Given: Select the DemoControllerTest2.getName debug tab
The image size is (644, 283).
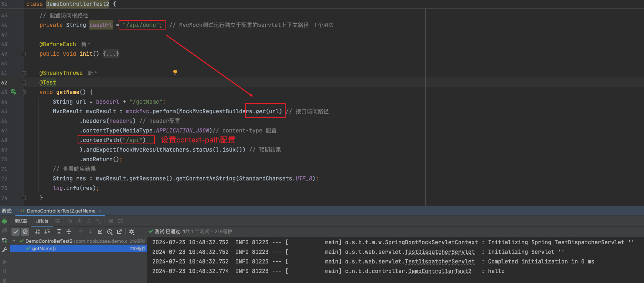Looking at the screenshot, I should [61, 211].
